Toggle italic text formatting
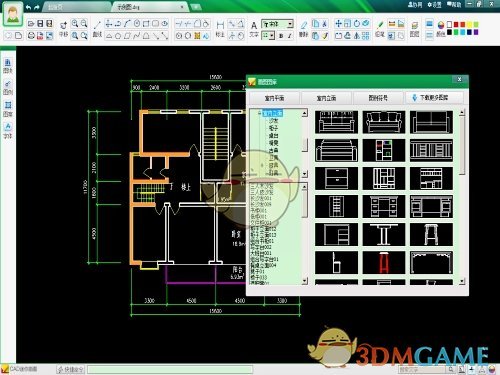This screenshot has width=500, height=375. coord(289,36)
